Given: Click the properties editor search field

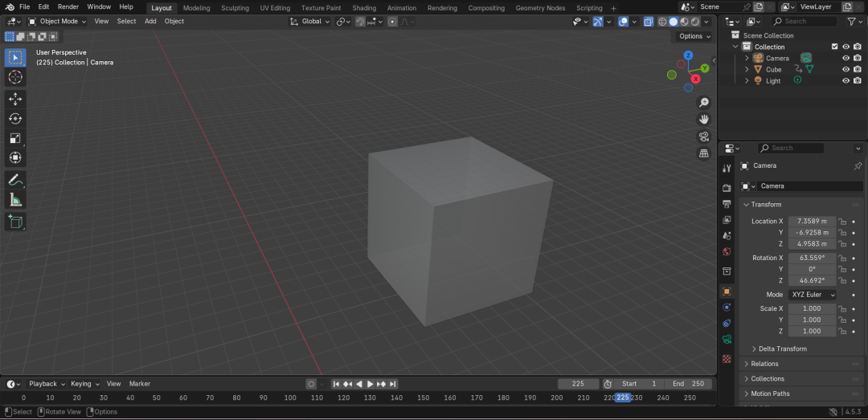Looking at the screenshot, I should click(x=791, y=149).
